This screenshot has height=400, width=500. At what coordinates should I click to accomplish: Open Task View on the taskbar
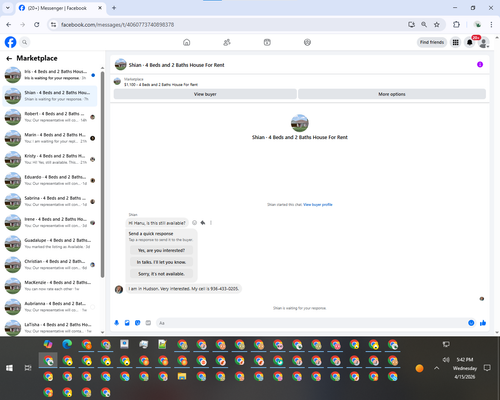pyautogui.click(x=28, y=368)
